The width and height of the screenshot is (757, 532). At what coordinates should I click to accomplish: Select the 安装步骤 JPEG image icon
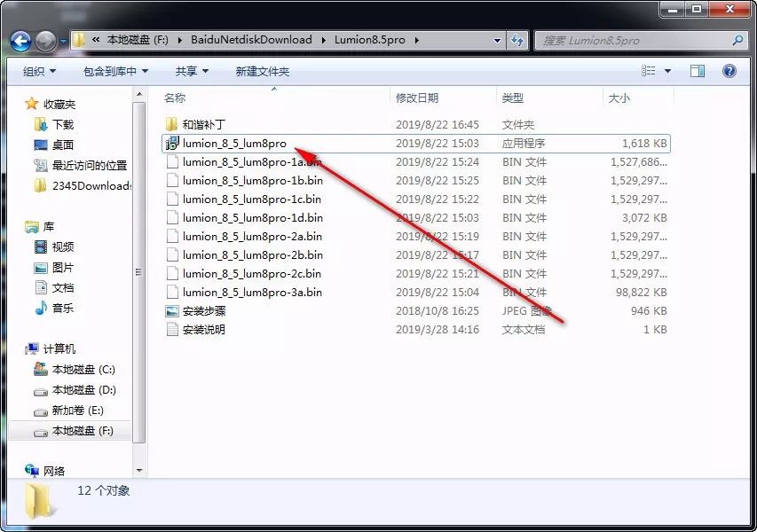pos(172,311)
